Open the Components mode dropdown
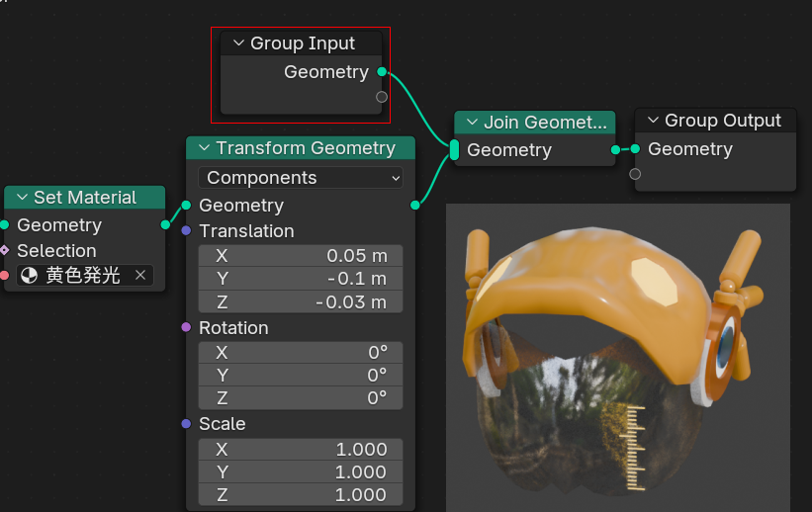 click(301, 178)
